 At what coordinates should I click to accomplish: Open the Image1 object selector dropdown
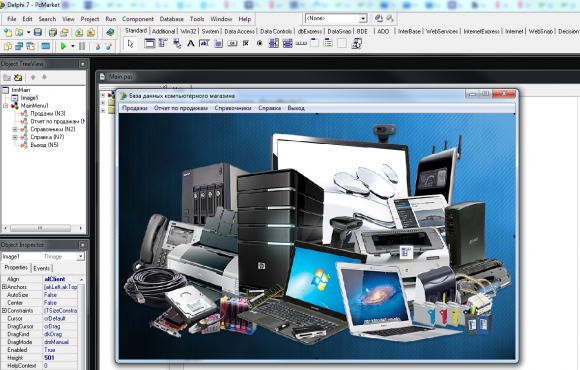[81, 256]
